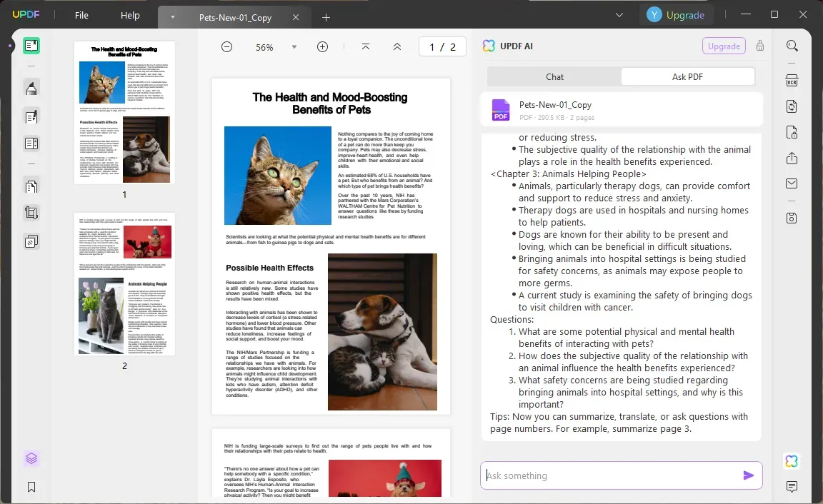
Task: Open the Organize Pages tool
Action: coord(31,186)
